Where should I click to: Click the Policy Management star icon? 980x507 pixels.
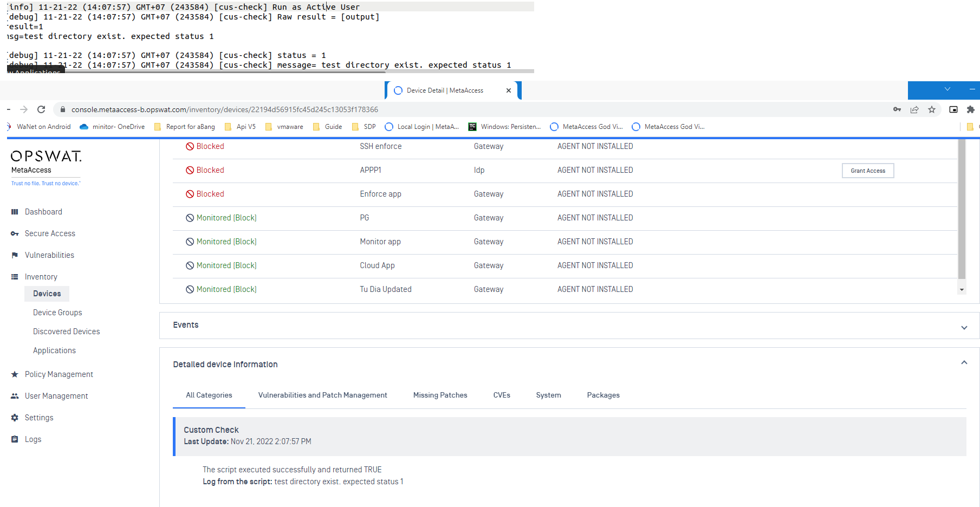(15, 374)
